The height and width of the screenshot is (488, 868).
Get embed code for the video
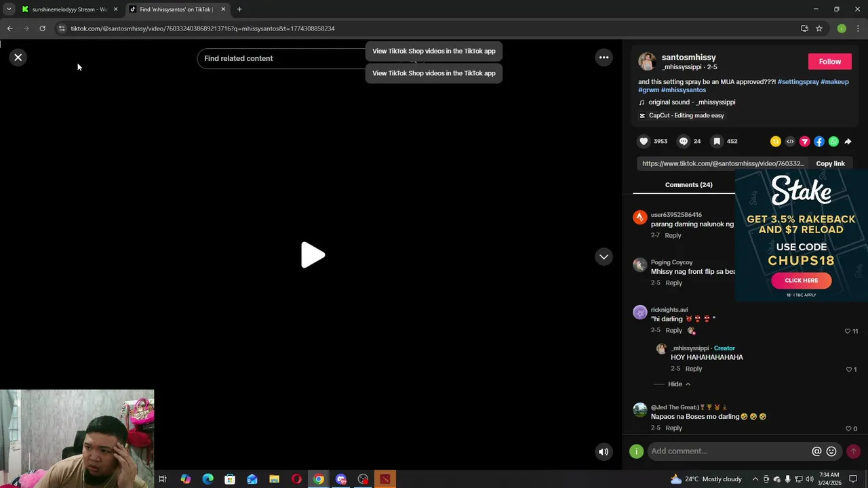coord(790,142)
